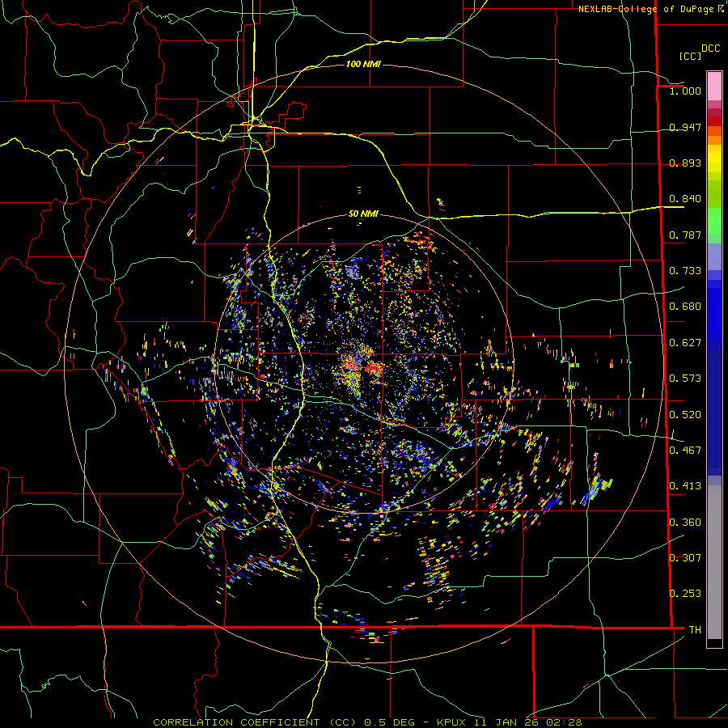The width and height of the screenshot is (728, 728).
Task: Click the 100 NMI range ring label
Action: (x=363, y=64)
